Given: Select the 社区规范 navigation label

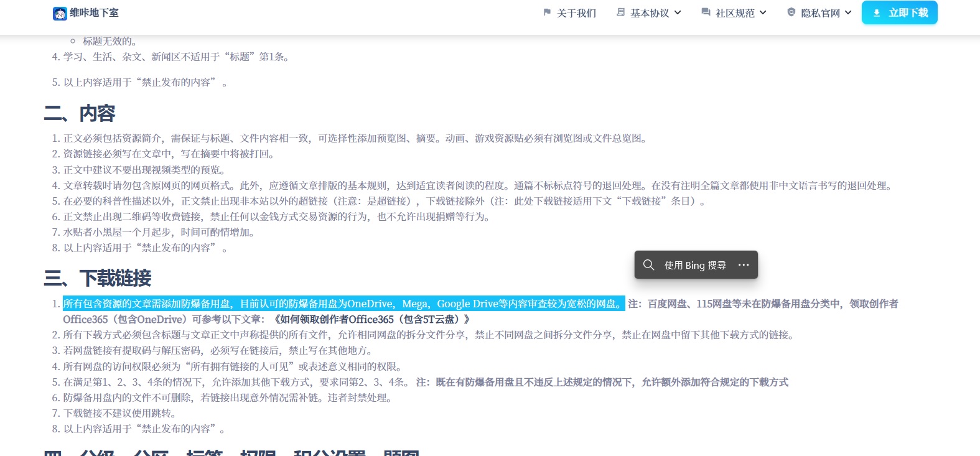Looking at the screenshot, I should pyautogui.click(x=735, y=13).
